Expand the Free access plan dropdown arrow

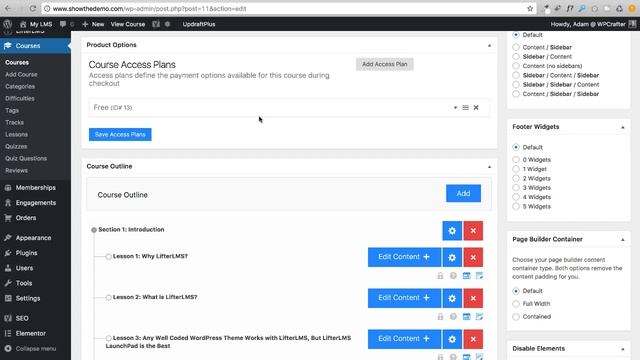coord(455,108)
